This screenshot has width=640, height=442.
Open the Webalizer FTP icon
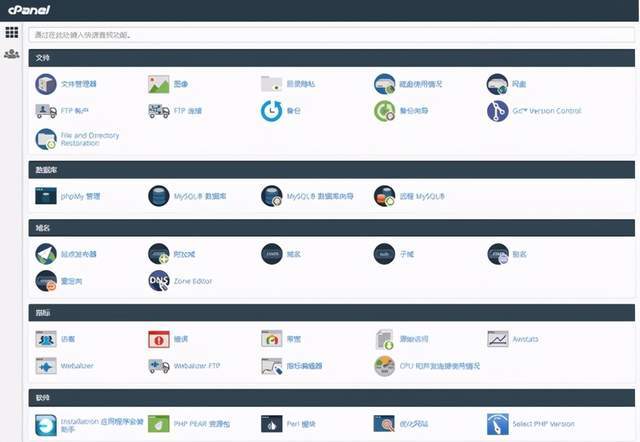coord(159,366)
